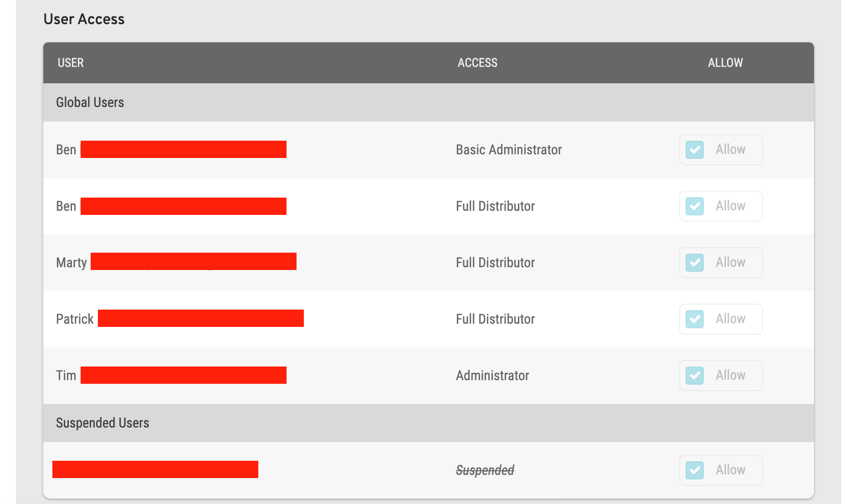
Task: Click the ALLOW column header
Action: (x=725, y=63)
